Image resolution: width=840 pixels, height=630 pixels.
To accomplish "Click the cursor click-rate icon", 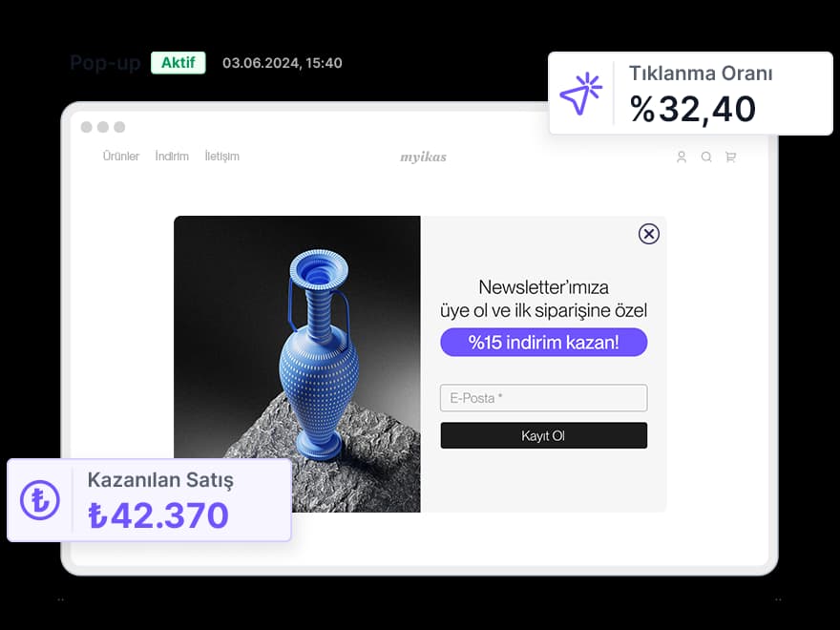I will (x=581, y=94).
